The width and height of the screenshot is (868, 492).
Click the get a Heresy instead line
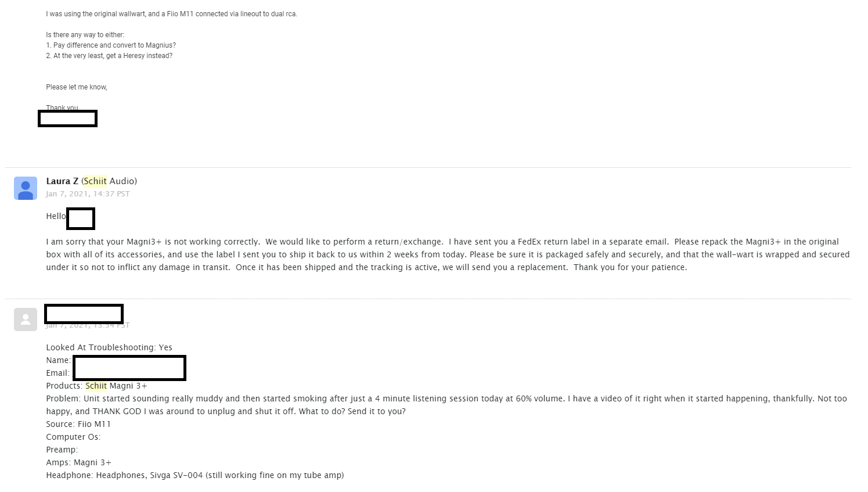[x=109, y=56]
